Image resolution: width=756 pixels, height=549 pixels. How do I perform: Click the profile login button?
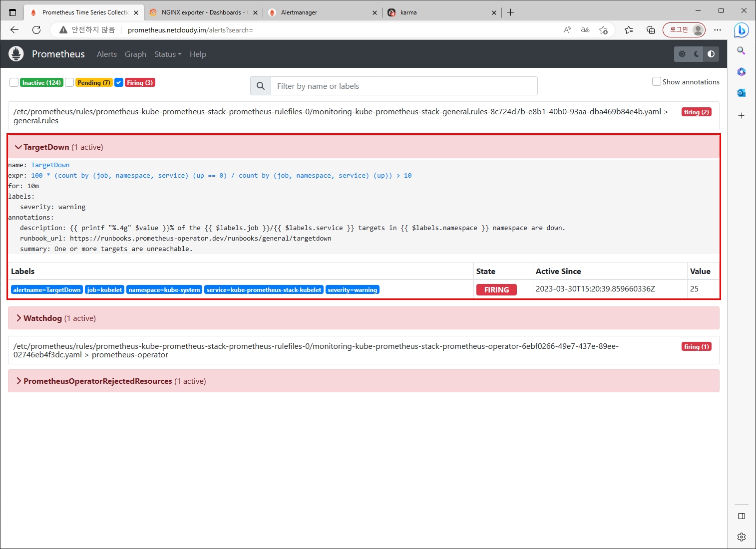pyautogui.click(x=684, y=30)
